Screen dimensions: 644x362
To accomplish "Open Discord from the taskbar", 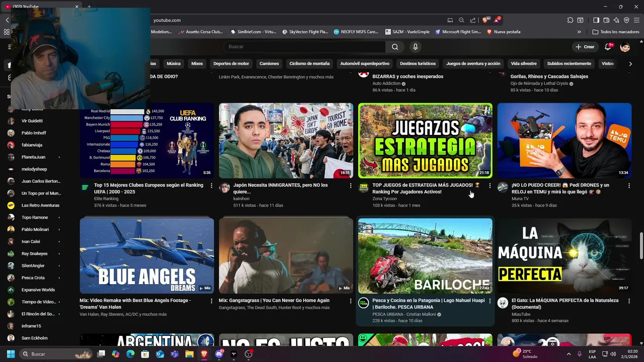I will tap(219, 354).
